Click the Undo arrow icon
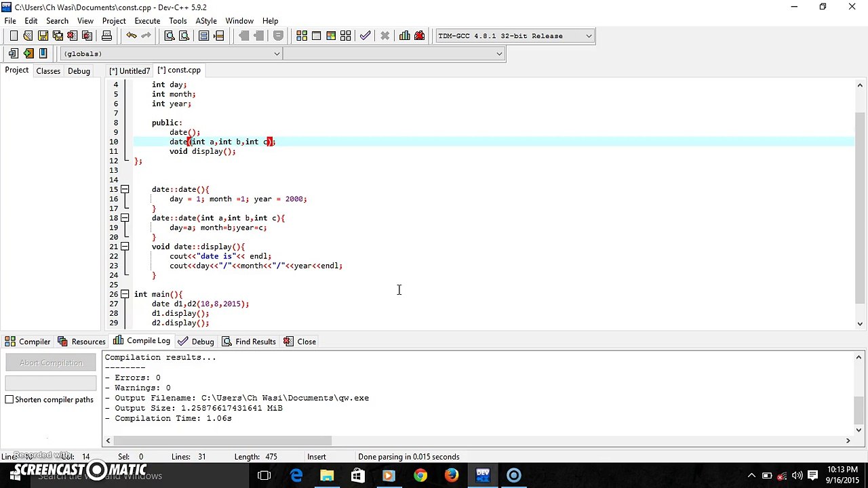This screenshot has height=488, width=868. coord(131,36)
